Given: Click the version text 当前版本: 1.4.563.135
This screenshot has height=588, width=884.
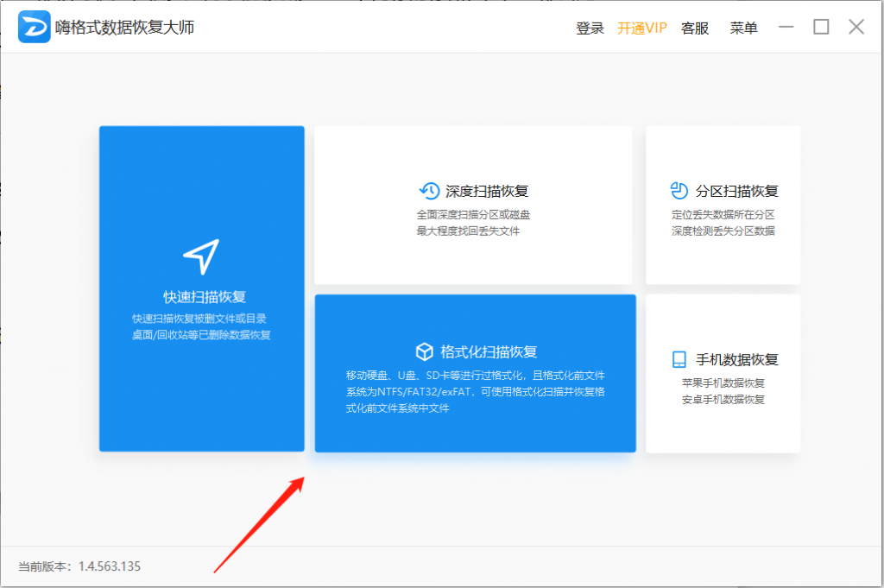Looking at the screenshot, I should pos(79,566).
